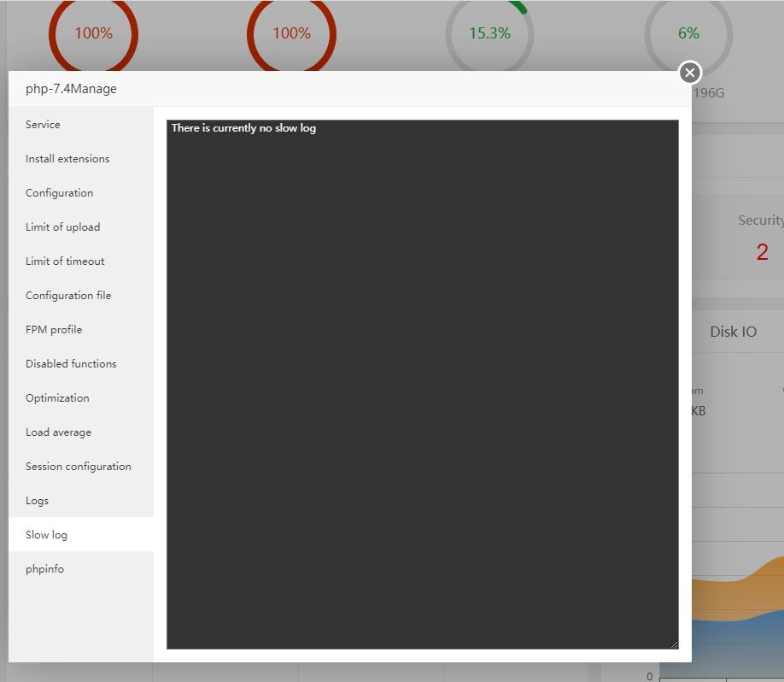Close the php-7.4 Manage dialog

690,73
